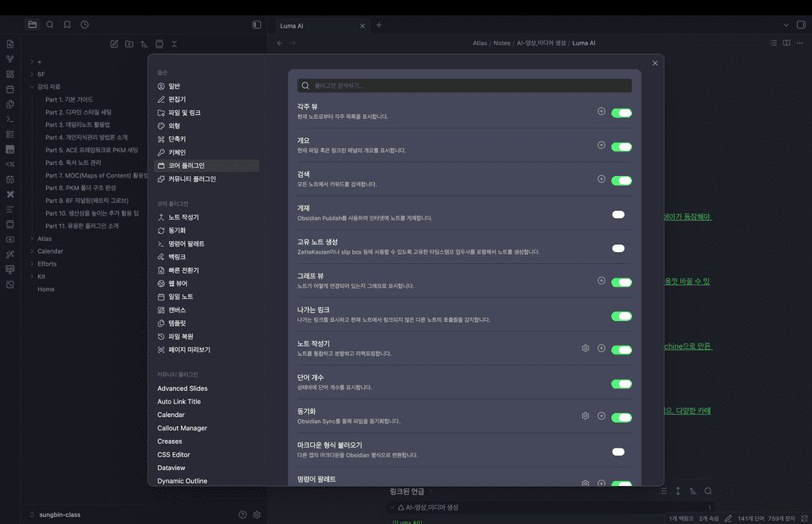
Task: Disable the Graph view (그래프 뷰) toggle
Action: [x=622, y=282]
